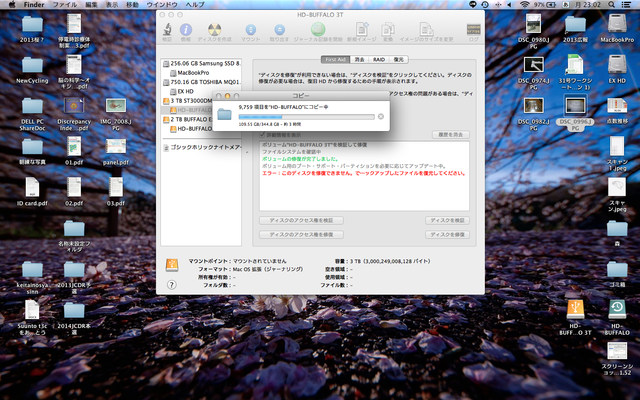This screenshot has height=400, width=640.
Task: Click the 新規イメージ (New Image) toolbar icon
Action: coord(362,30)
